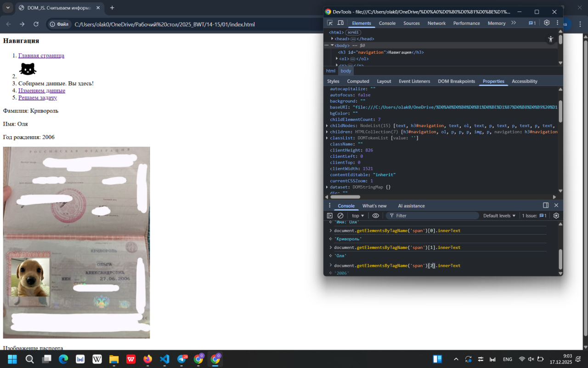Expand the classList property entry
588x368 pixels.
327,138
